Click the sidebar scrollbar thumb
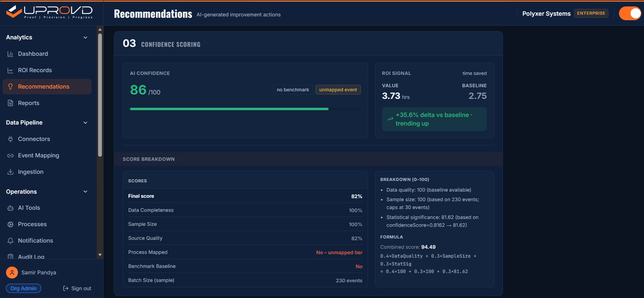The height and width of the screenshot is (298, 644). 100,94
